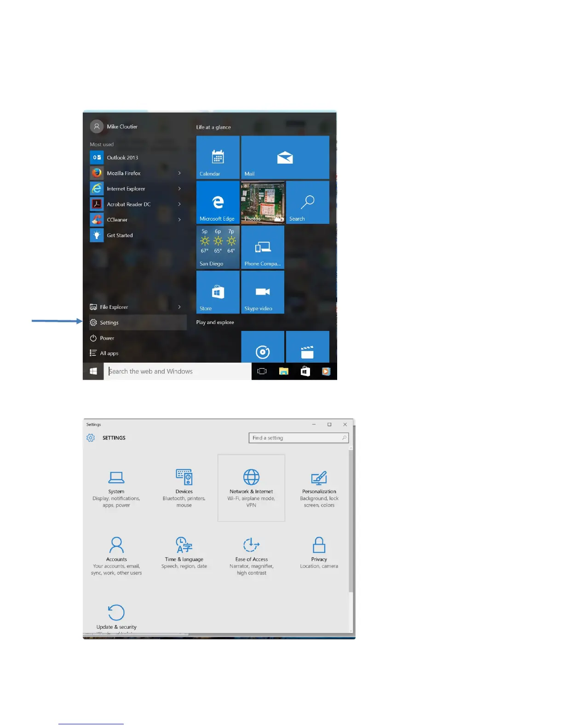Expand Mozilla Firefox jump list arrow

tap(179, 173)
